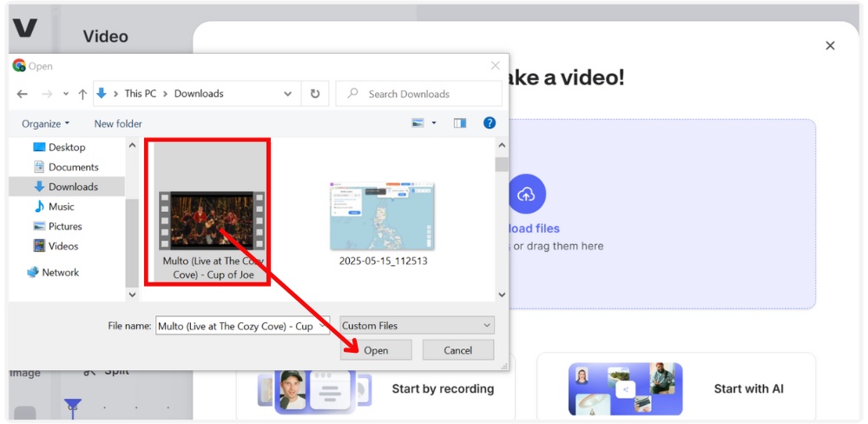Open Network in navigation pane
This screenshot has height=424, width=868.
pos(60,272)
